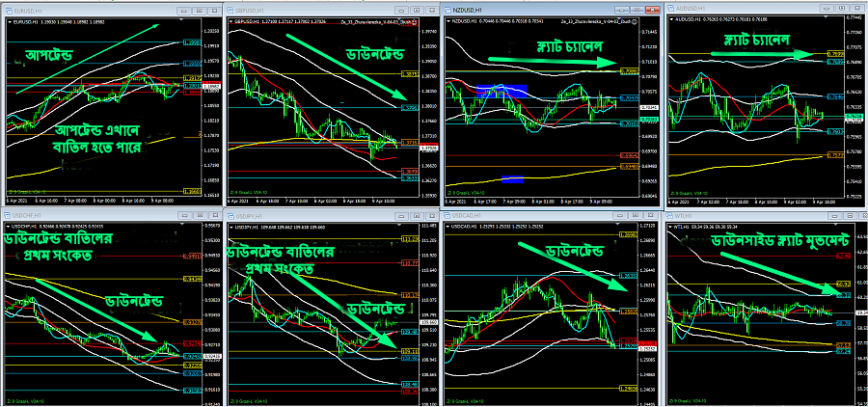
Task: Open the dropdown triangle beside USDJPY,H1 price header
Action: click(x=231, y=227)
